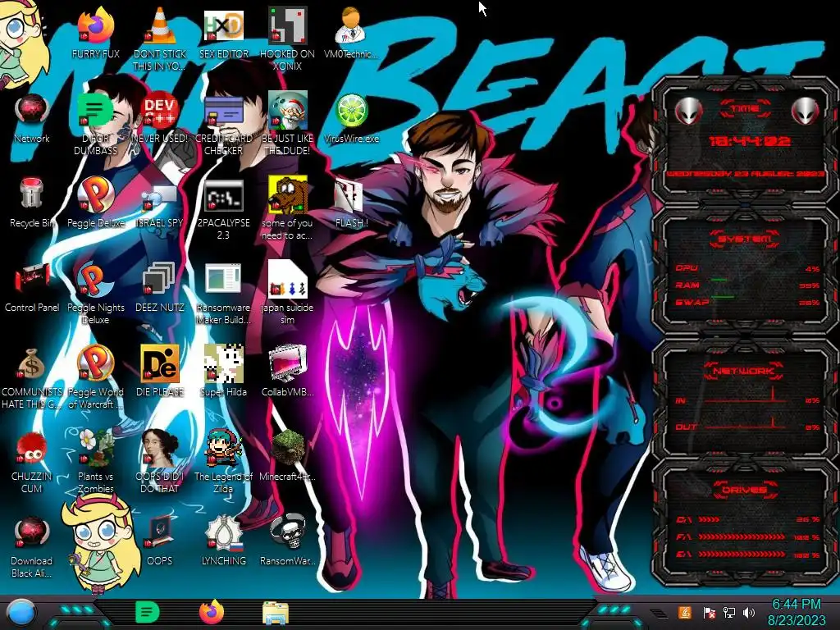Screen dimensions: 840x630
Task: Click the volume speaker tray icon
Action: [x=748, y=612]
